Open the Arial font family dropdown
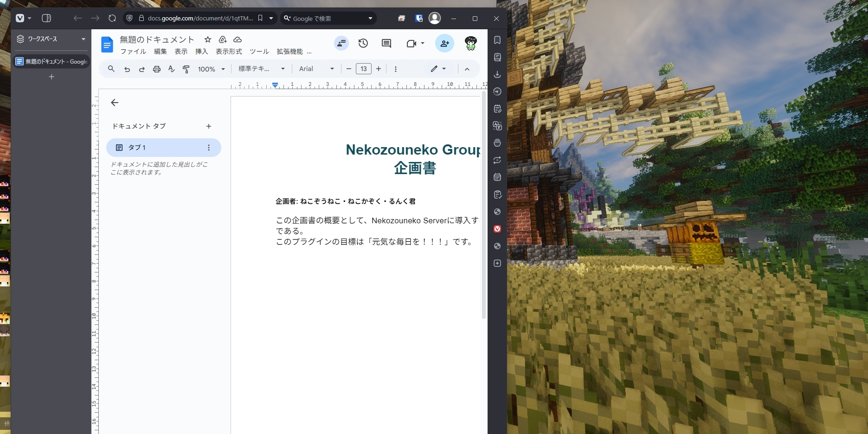The image size is (868, 434). click(315, 69)
